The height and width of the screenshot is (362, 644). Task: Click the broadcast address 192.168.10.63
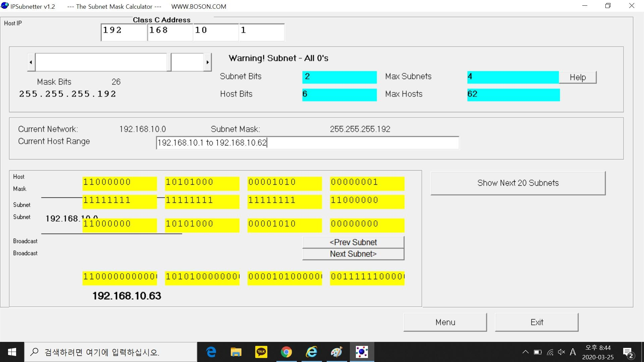pos(127,296)
